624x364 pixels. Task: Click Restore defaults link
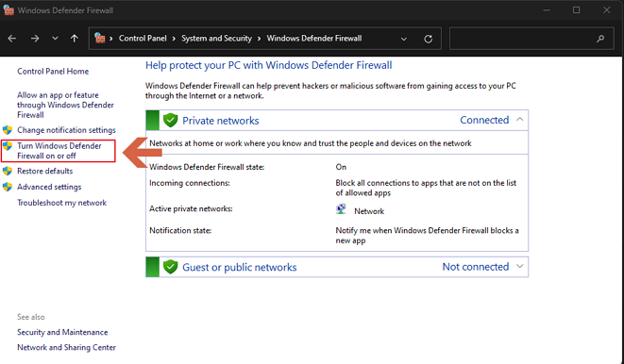[x=45, y=171]
